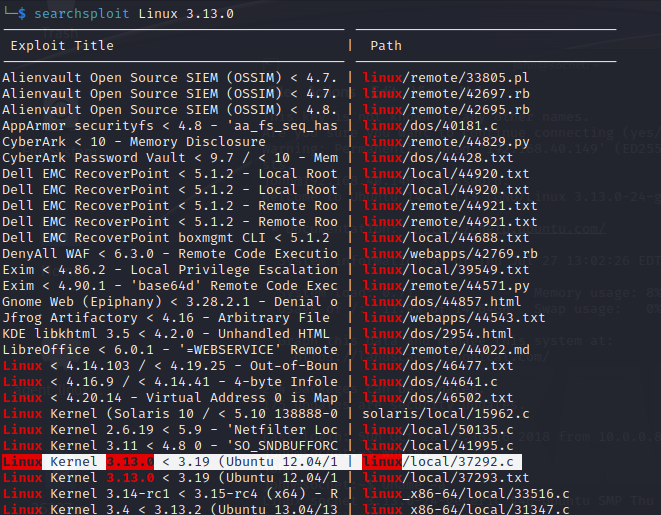Click 'Linux < 4.14.103' Out-of-Boun title
Viewport: 661px width, 515px height.
tap(170, 366)
